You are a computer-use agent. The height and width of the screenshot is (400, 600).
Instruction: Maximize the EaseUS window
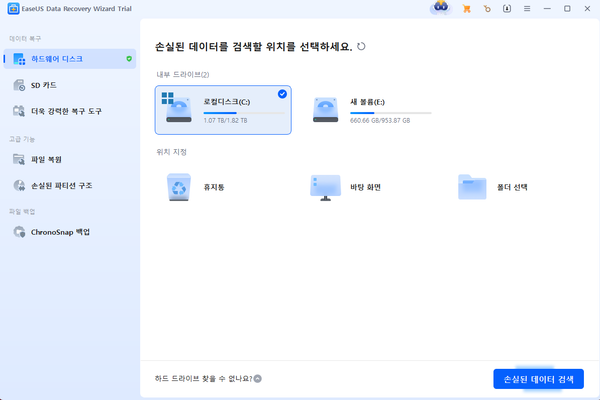567,8
